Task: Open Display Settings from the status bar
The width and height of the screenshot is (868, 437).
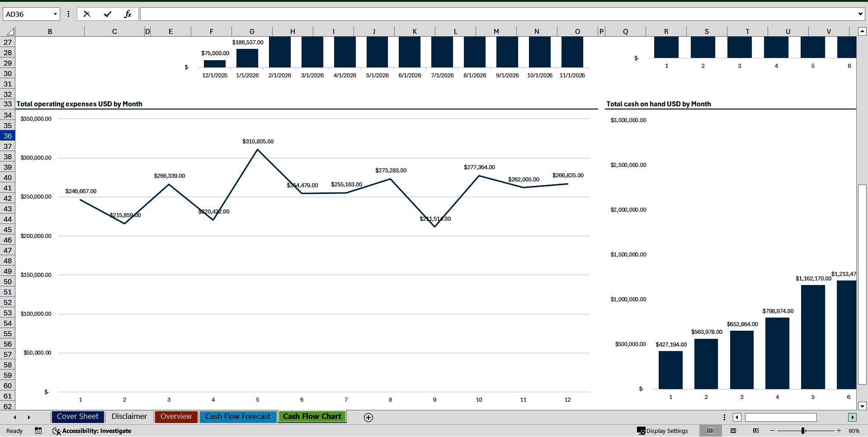Action: [x=663, y=431]
